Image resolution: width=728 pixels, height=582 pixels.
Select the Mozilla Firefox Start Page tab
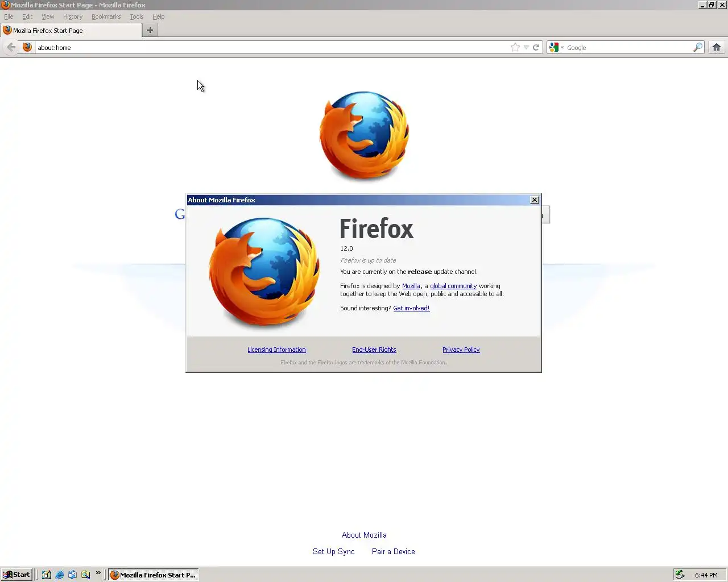71,30
